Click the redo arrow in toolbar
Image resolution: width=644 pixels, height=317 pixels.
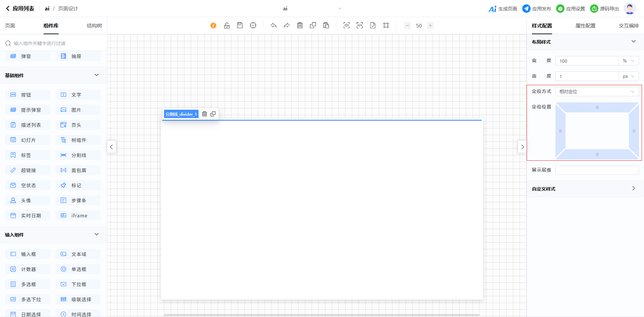[286, 25]
